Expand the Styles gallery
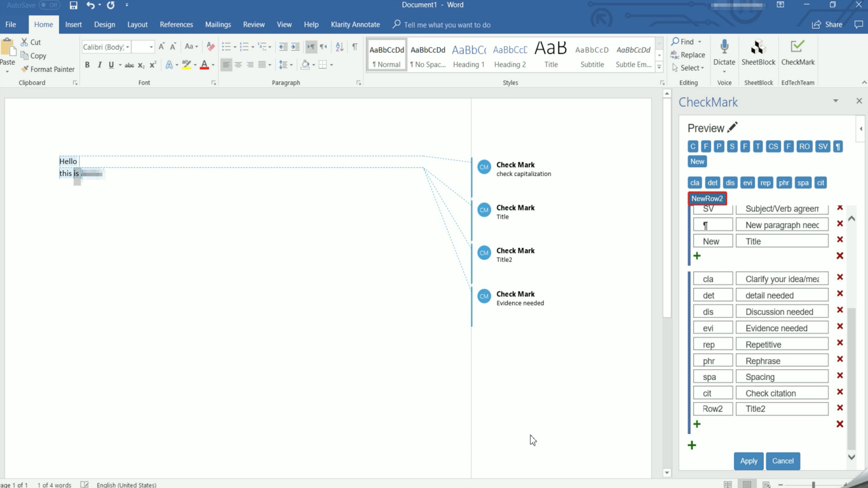Screen dimensions: 868x488 (x=659, y=67)
